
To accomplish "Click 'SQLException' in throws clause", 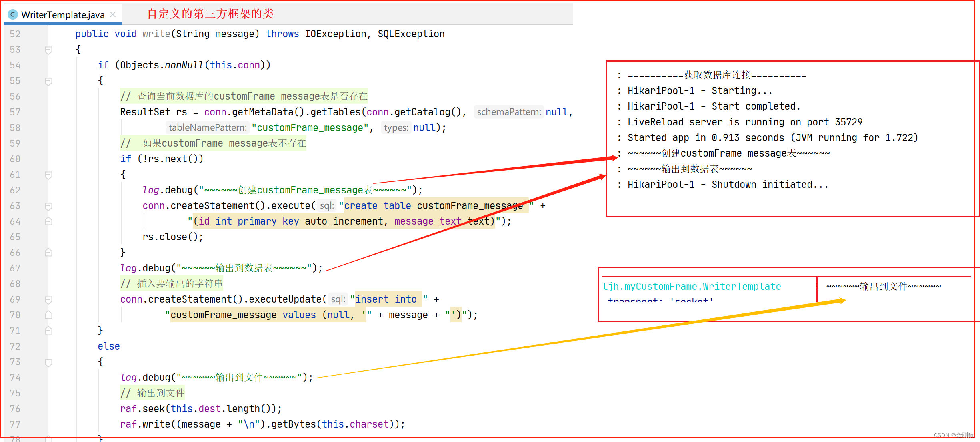I will (411, 34).
